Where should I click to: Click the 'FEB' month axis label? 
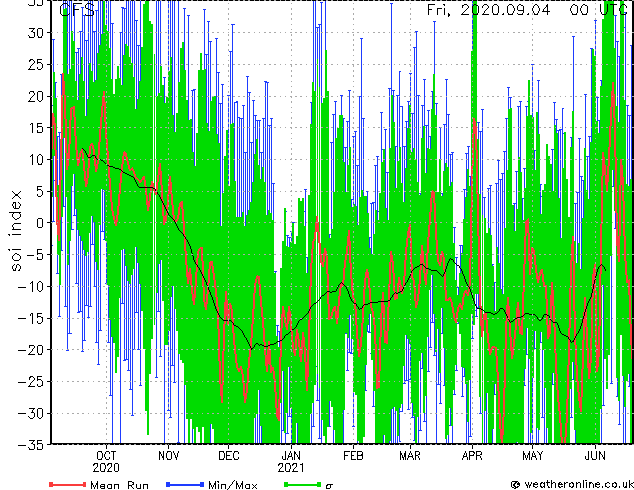353,456
